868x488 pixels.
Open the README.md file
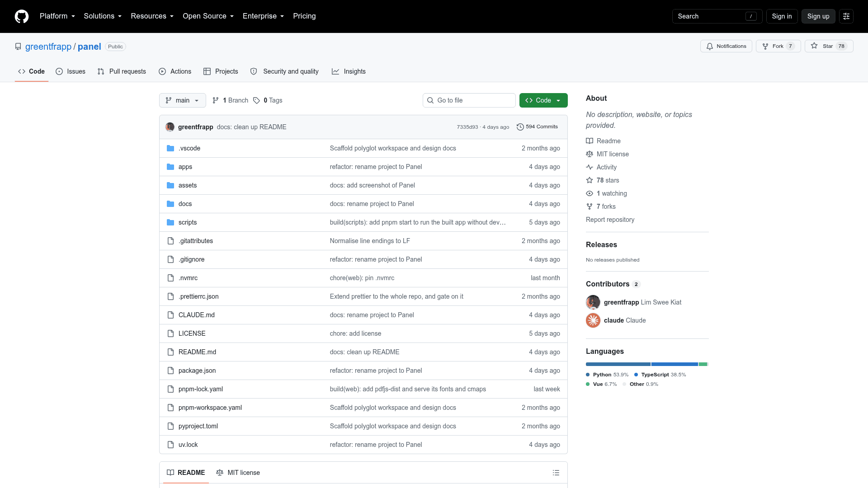(197, 352)
